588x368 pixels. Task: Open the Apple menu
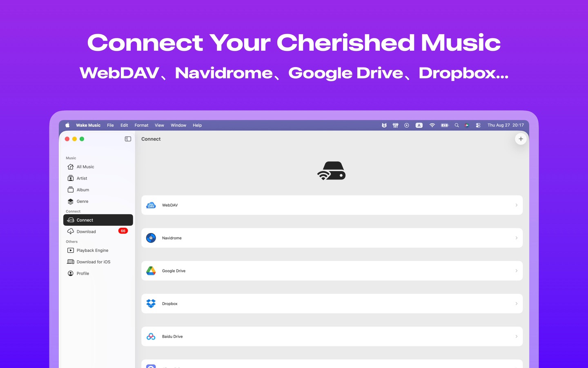67,125
